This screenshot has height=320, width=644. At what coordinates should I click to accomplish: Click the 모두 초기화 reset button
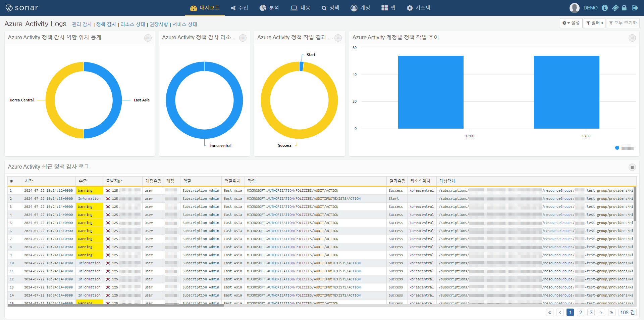click(623, 23)
